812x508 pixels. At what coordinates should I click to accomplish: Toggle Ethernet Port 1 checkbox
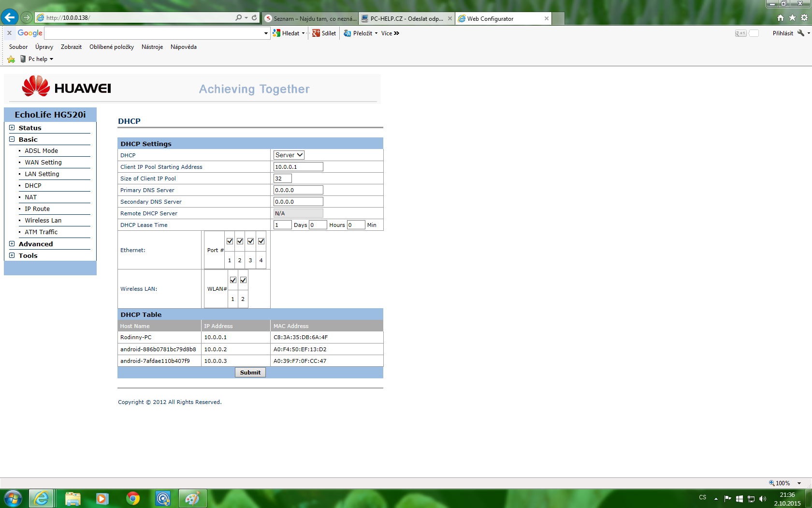230,241
